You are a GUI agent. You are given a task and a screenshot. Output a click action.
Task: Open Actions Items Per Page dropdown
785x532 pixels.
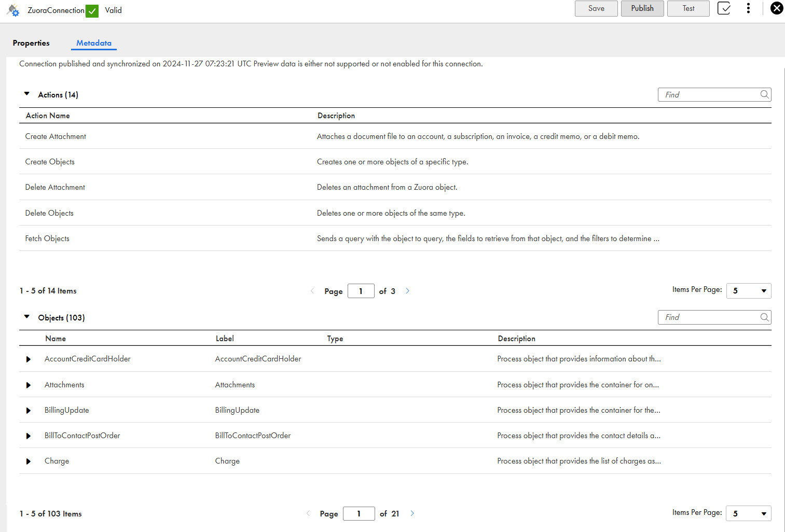point(749,291)
